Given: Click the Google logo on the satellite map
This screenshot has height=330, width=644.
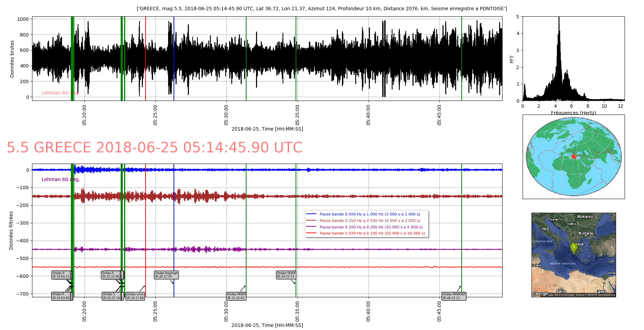Looking at the screenshot, I should 541,294.
